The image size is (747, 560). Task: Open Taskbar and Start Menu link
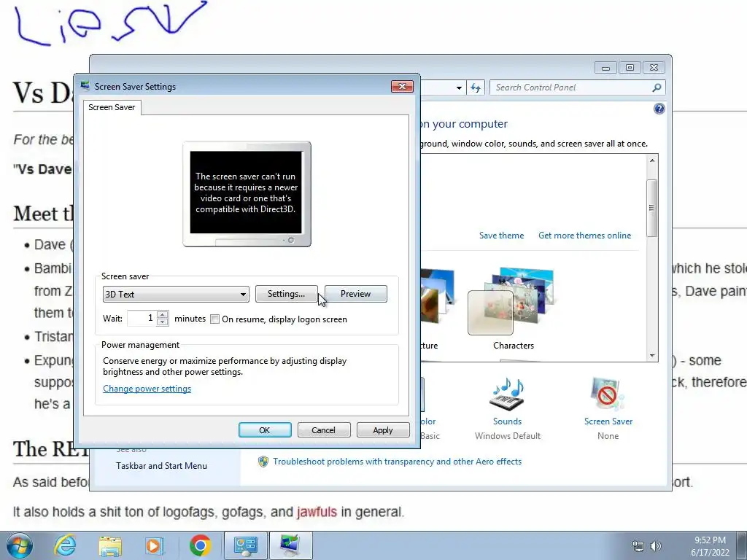click(161, 466)
